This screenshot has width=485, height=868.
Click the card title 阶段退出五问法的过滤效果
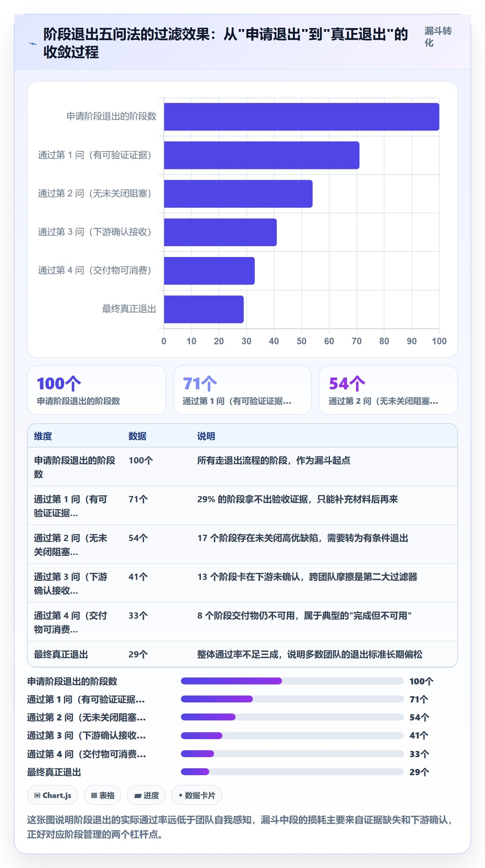click(225, 43)
